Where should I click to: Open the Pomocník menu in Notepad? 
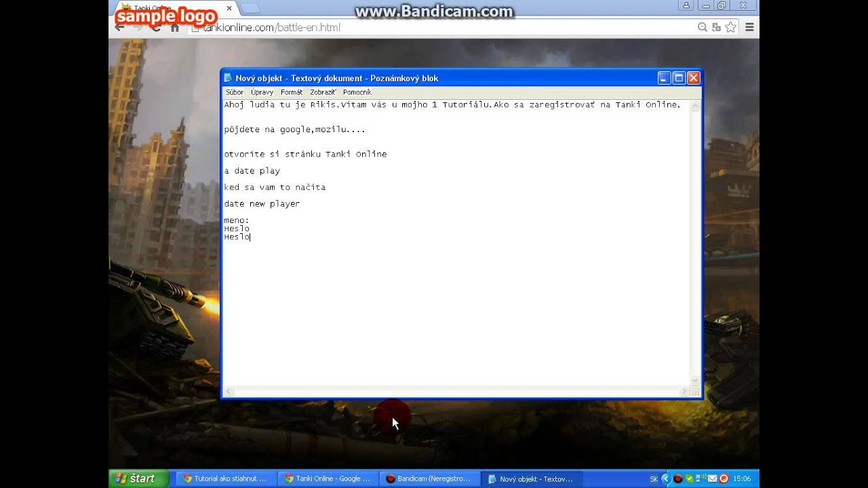coord(357,92)
